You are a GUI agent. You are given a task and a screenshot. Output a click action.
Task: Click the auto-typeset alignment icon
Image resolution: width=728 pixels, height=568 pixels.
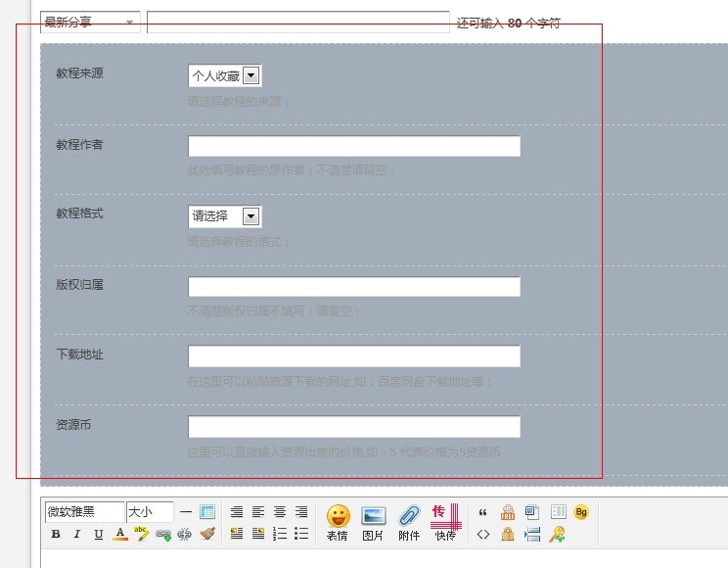coord(237,512)
